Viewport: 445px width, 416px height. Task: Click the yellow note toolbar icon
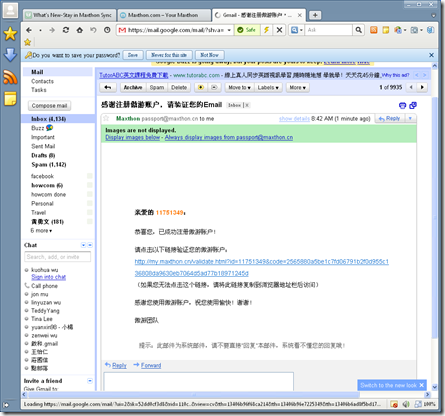[x=386, y=30]
